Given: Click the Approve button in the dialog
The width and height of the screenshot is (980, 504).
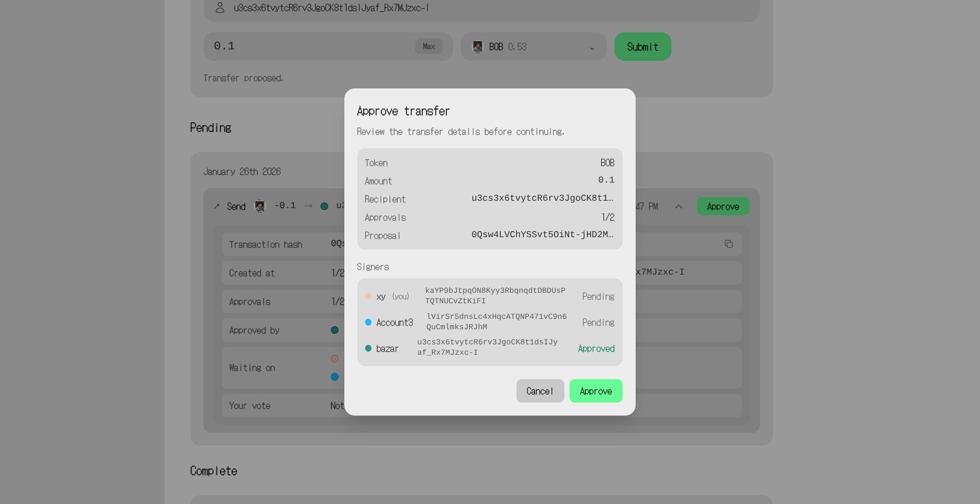Looking at the screenshot, I should click(x=596, y=391).
